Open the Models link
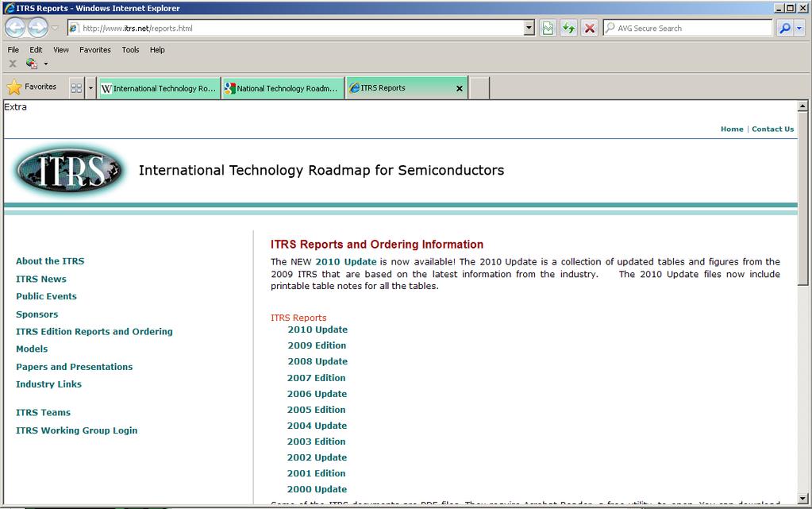The image size is (812, 509). 32,349
